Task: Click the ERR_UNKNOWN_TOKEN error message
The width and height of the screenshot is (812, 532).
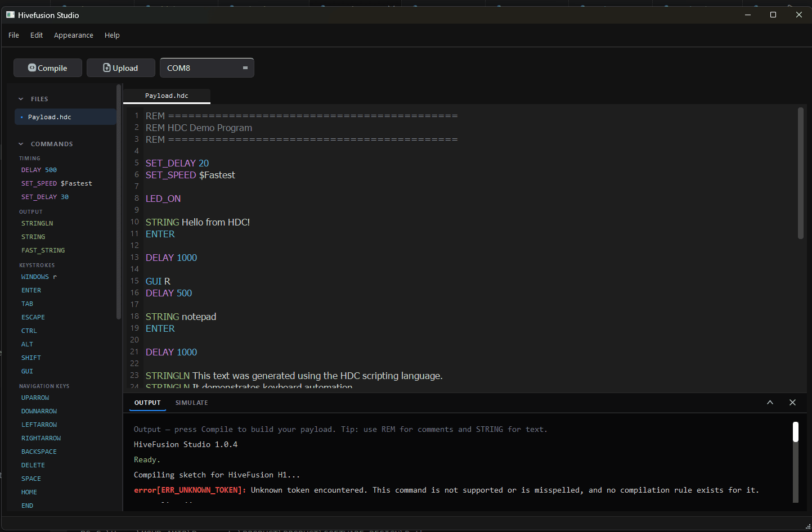Action: pos(446,490)
